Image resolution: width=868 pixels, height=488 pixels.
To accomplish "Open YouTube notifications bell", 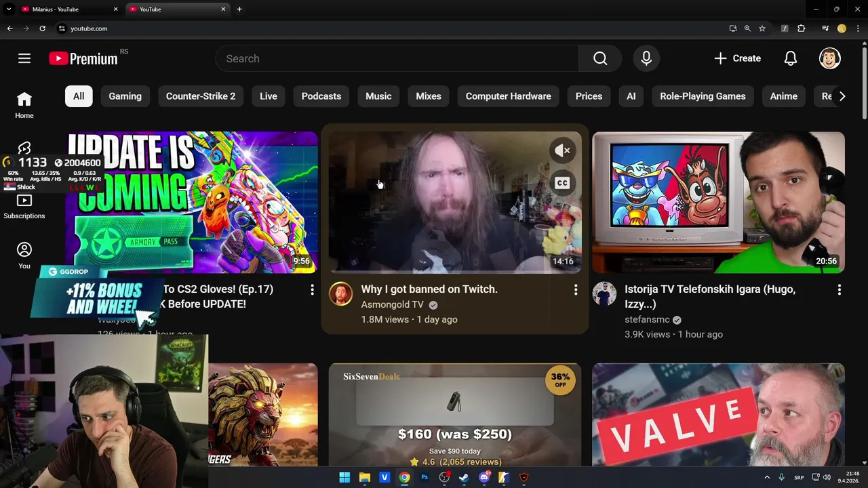I will click(791, 58).
